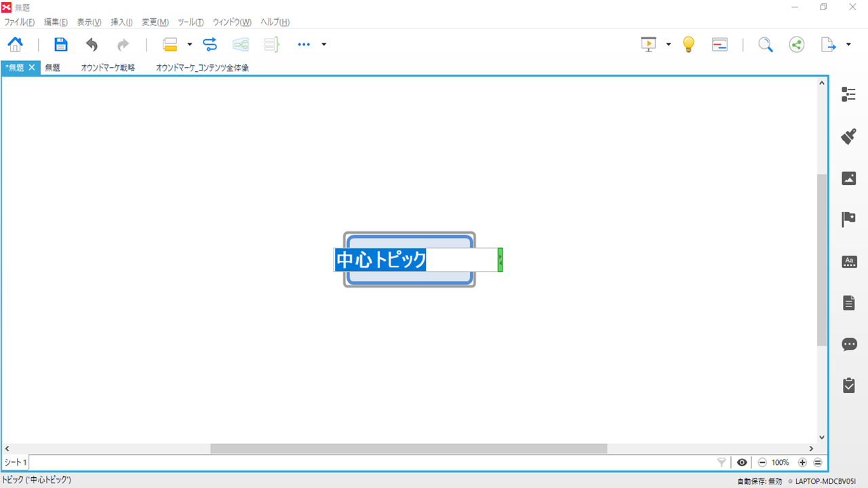Expand the topic insert dropdown arrow
Image resolution: width=868 pixels, height=488 pixels.
pyautogui.click(x=190, y=45)
